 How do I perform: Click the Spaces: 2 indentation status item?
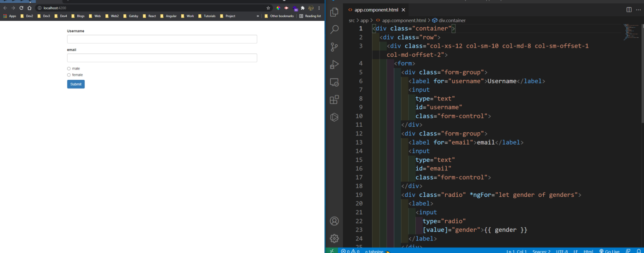pyautogui.click(x=541, y=251)
